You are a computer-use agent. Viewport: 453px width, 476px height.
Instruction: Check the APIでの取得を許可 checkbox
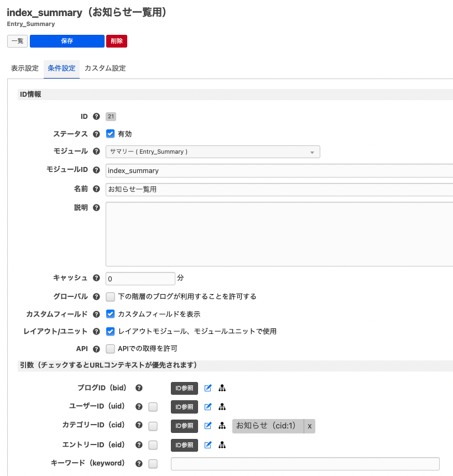coord(110,349)
